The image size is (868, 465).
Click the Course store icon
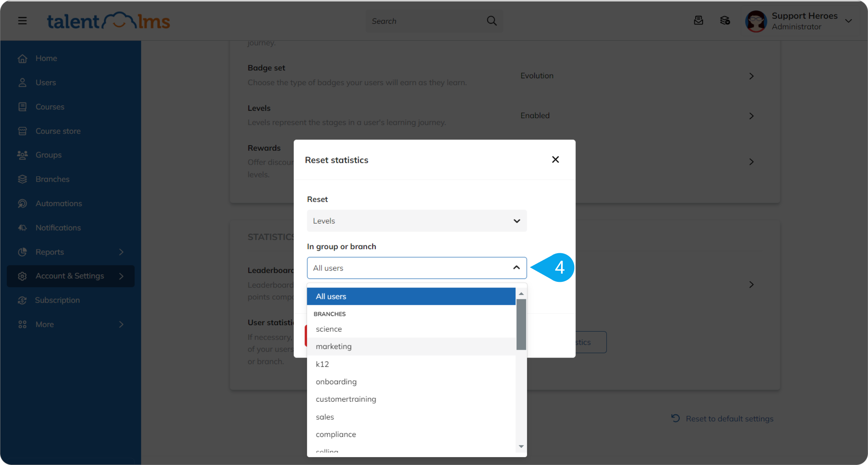[x=22, y=131]
